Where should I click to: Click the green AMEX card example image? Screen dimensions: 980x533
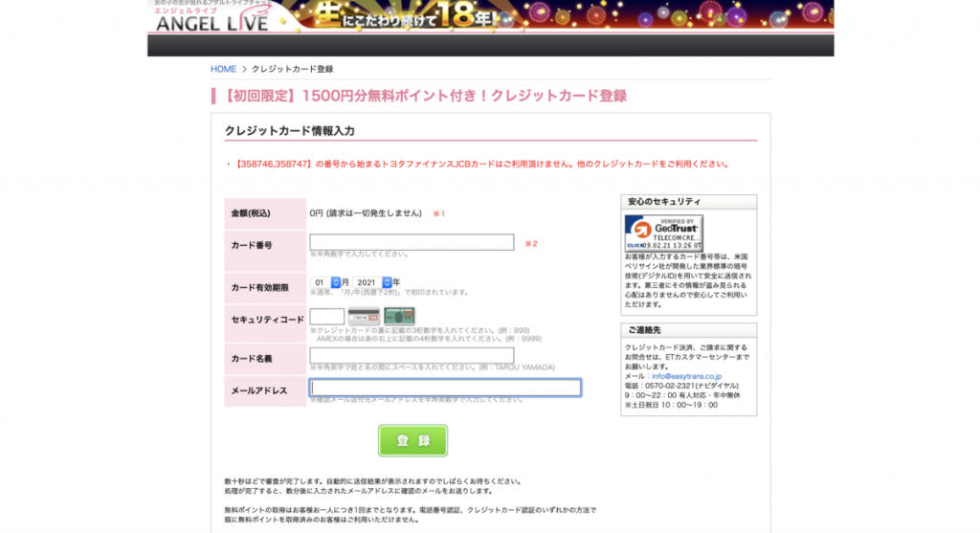point(399,316)
